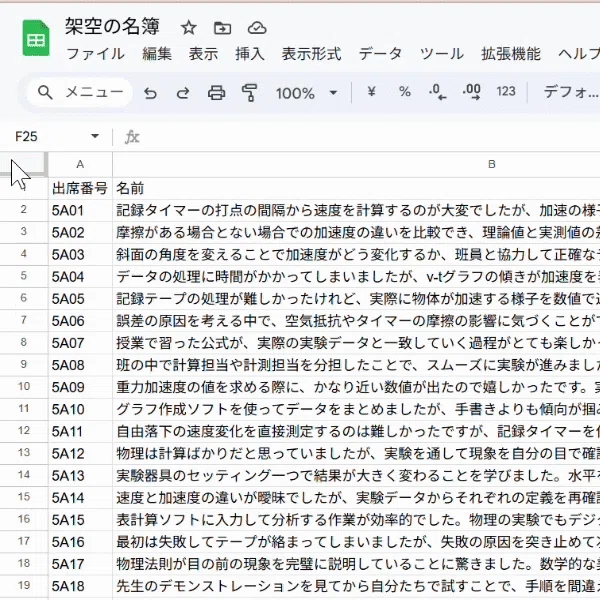Screen dimensions: 600x600
Task: Click the move to folder icon
Action: pos(222,28)
